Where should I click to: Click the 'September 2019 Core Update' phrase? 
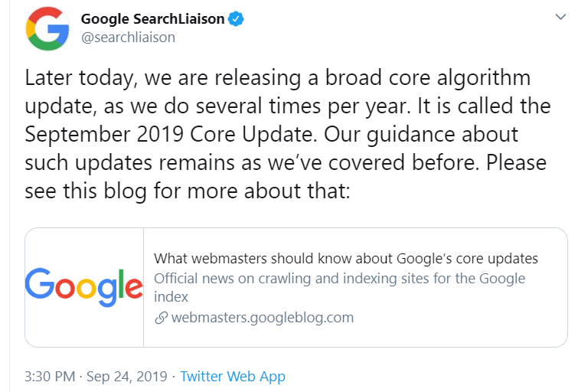click(x=171, y=134)
